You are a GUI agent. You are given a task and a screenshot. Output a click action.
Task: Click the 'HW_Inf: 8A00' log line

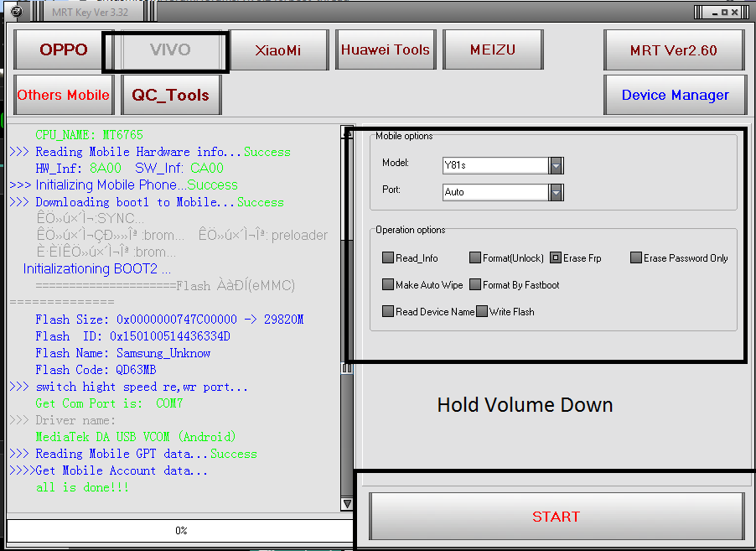tap(129, 168)
